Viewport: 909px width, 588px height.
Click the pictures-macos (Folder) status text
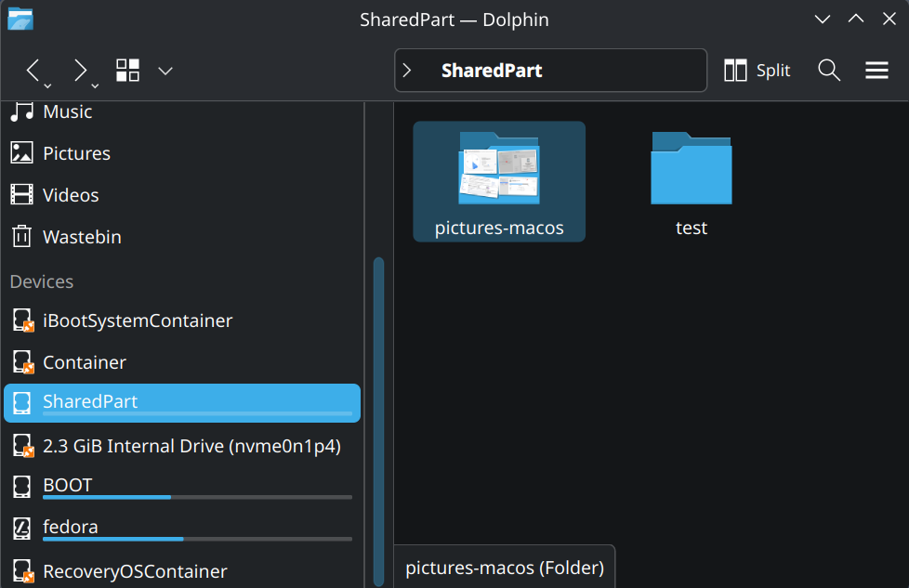pyautogui.click(x=505, y=568)
